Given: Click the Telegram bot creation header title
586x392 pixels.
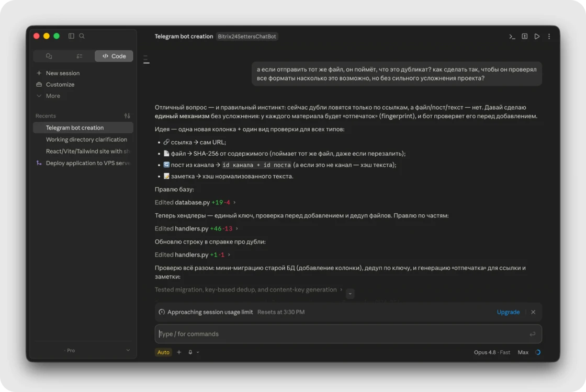Looking at the screenshot, I should (x=184, y=36).
